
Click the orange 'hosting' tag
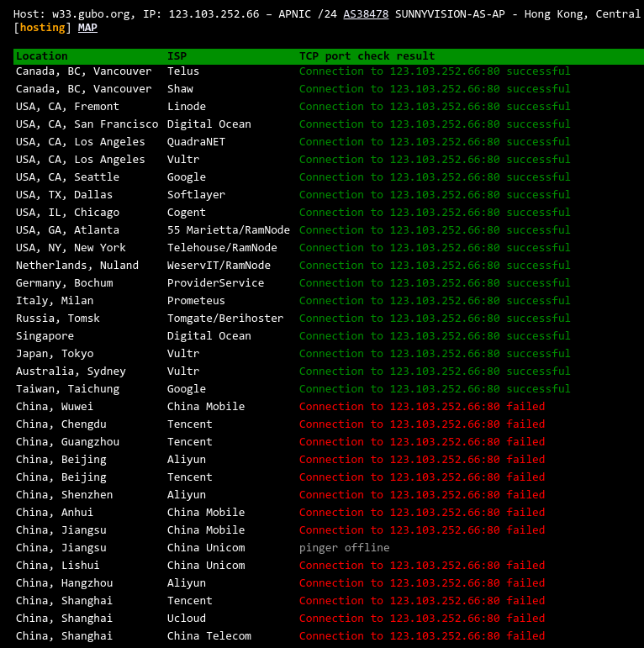coord(42,28)
